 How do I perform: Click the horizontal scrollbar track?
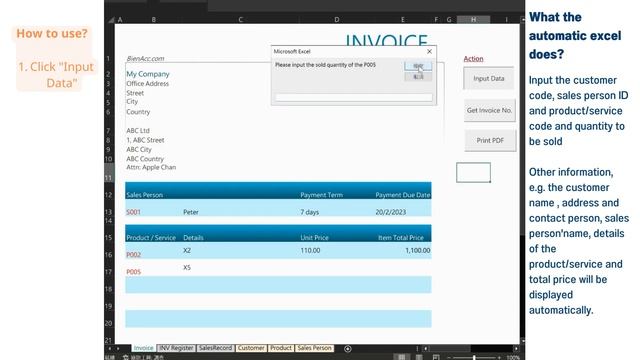492,349
